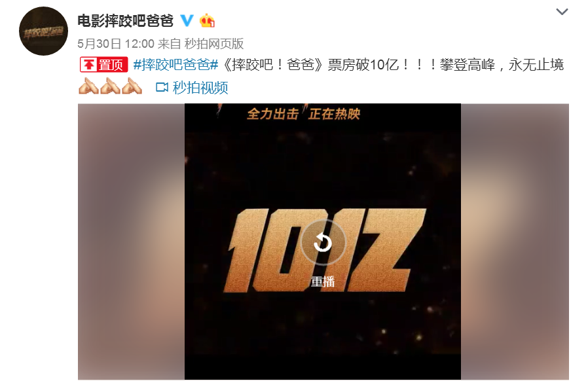The height and width of the screenshot is (381, 588).
Task: Click the first clapping hands emoji
Action: (88, 86)
